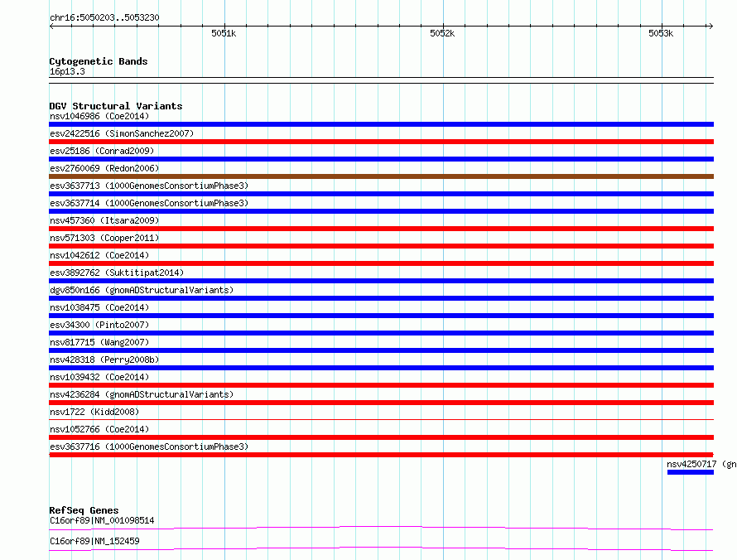The width and height of the screenshot is (737, 560).
Task: Click the magenta transcript line for NM_001098514
Action: 381,528
